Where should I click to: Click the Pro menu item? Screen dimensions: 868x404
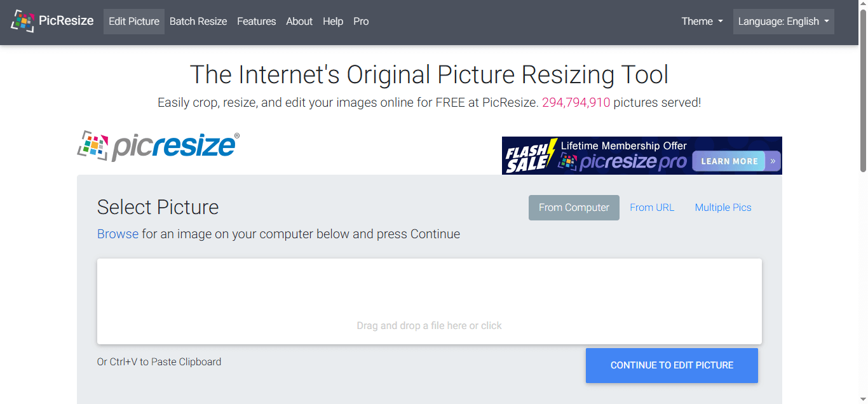(x=360, y=21)
